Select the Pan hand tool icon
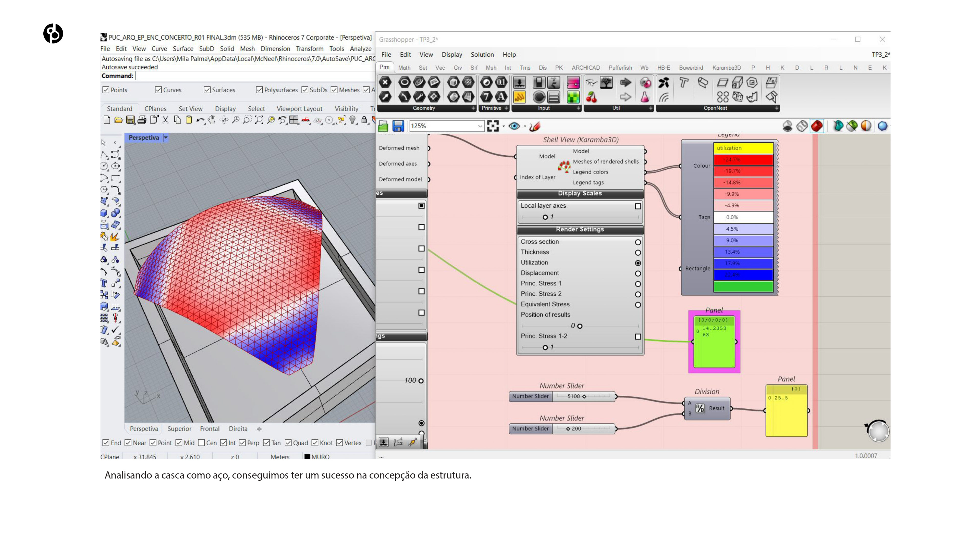 pos(212,120)
